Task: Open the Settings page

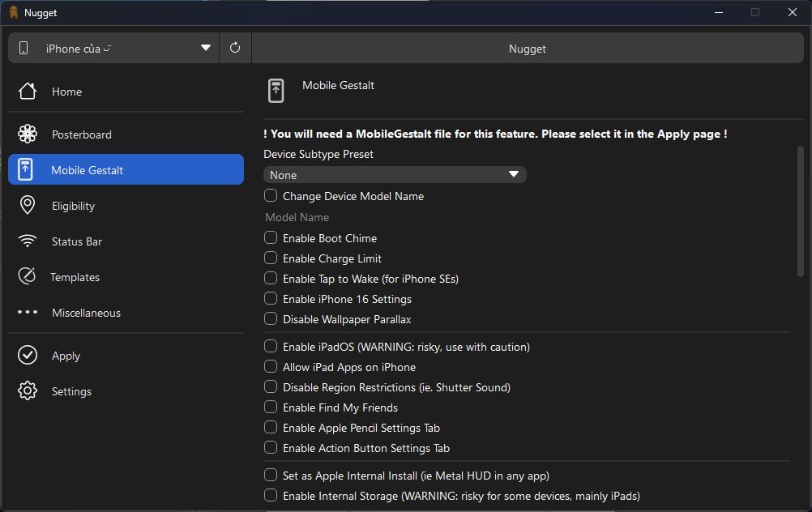Action: click(x=126, y=392)
